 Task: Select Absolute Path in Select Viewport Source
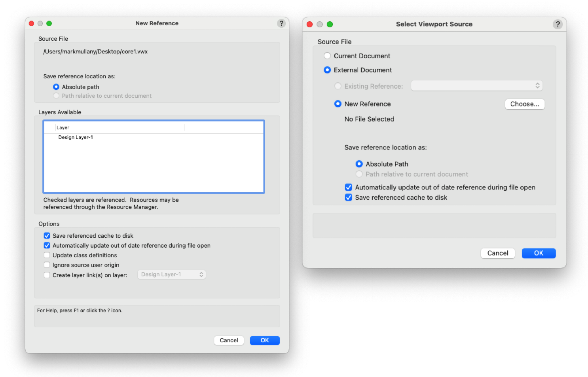(359, 164)
